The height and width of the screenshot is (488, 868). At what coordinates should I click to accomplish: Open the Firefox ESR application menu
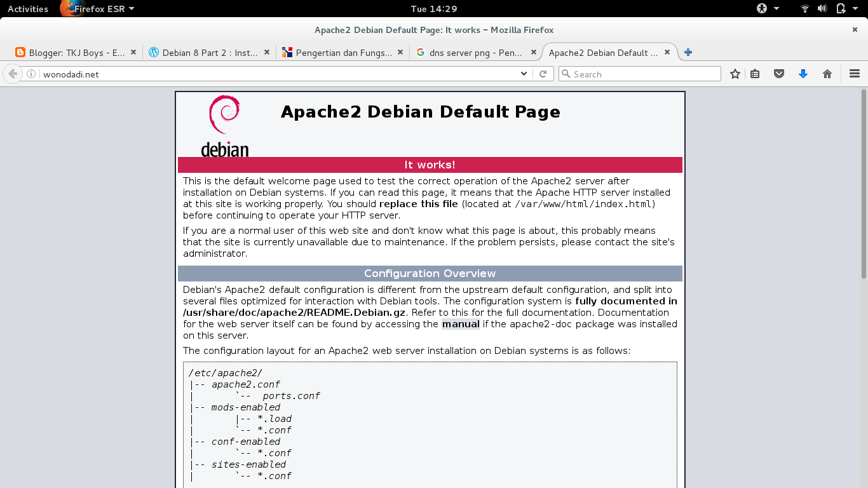tap(98, 9)
